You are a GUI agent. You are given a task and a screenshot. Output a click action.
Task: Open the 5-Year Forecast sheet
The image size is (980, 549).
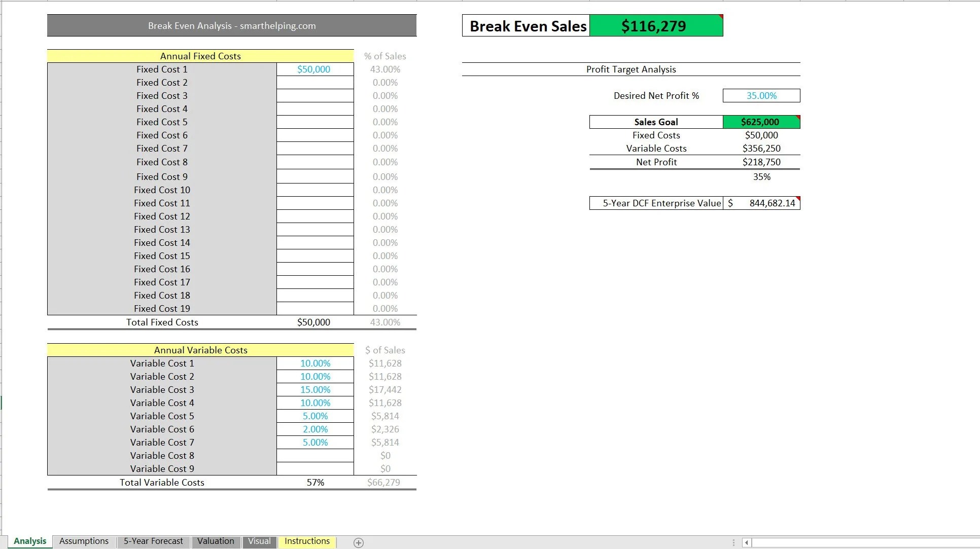153,541
